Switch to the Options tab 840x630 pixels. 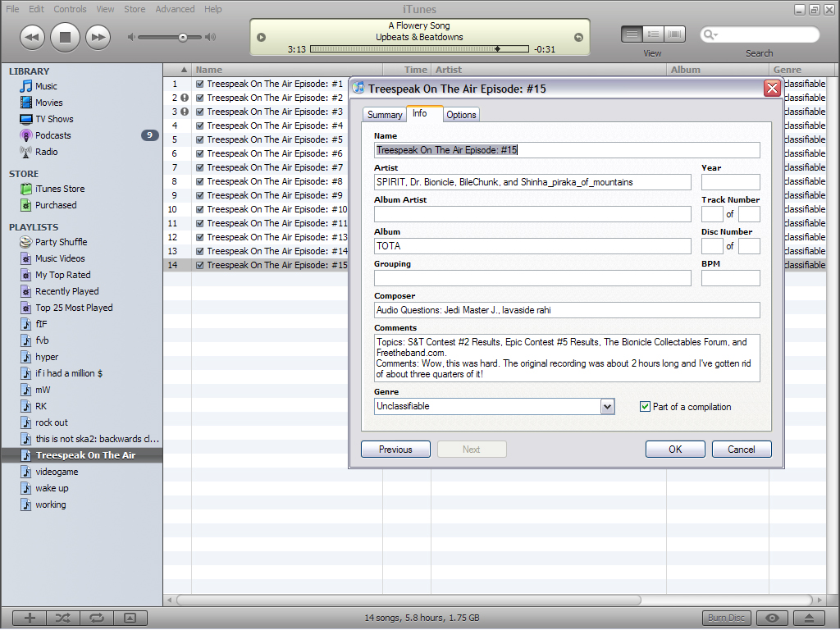click(x=461, y=115)
